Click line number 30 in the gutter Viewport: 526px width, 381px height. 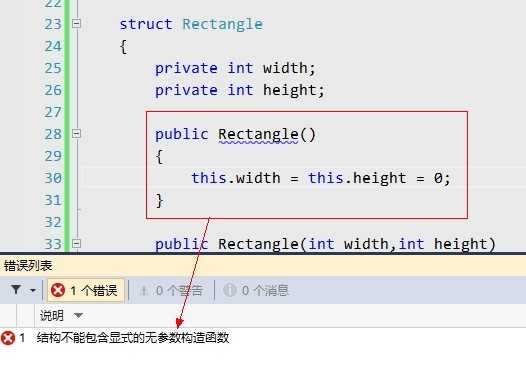click(x=53, y=178)
